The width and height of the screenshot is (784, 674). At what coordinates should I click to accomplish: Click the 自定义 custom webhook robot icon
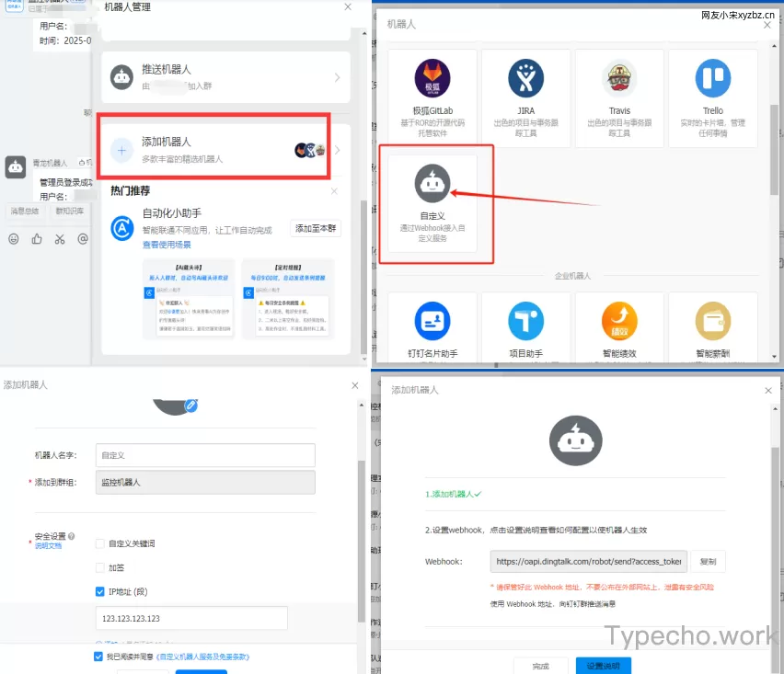432,184
